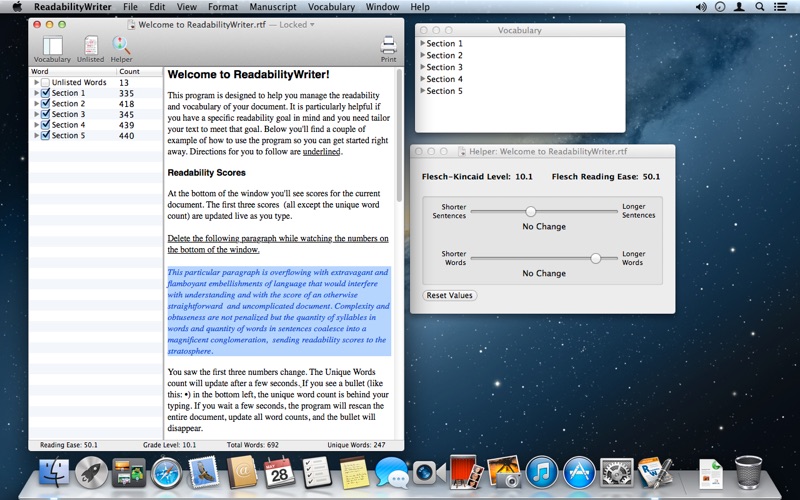Open Reminders checklist icon in dock

click(316, 472)
